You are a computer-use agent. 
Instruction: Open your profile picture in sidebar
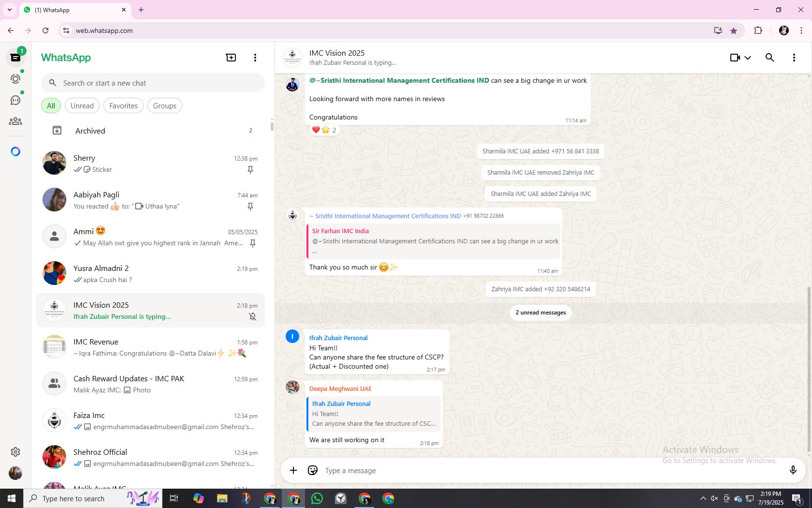[15, 473]
